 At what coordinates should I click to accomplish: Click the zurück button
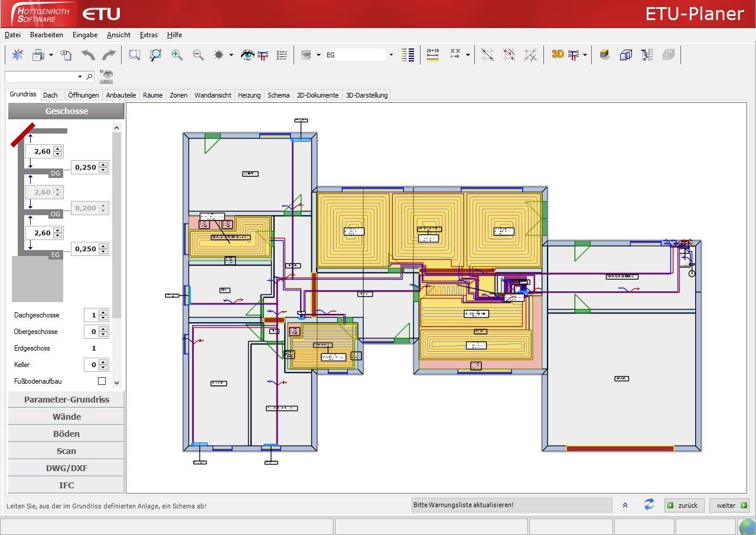tap(683, 505)
